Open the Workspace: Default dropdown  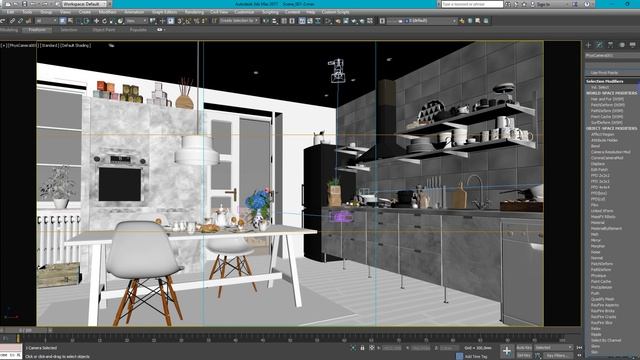[84, 4]
